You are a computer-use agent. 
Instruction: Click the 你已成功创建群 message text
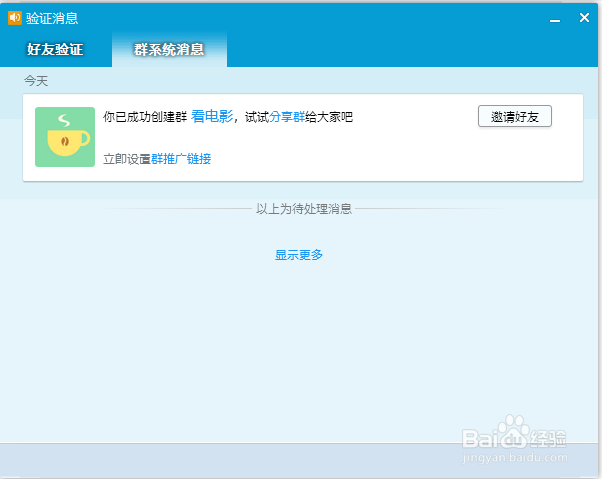[145, 117]
